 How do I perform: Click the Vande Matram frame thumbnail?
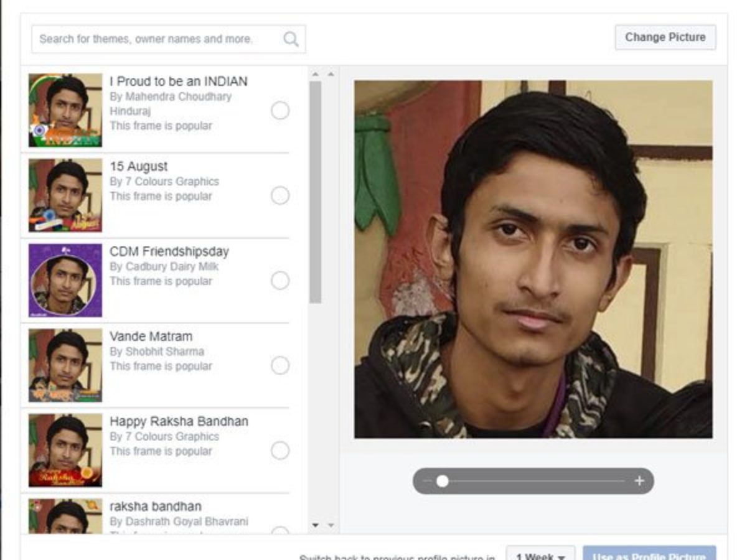click(x=65, y=365)
